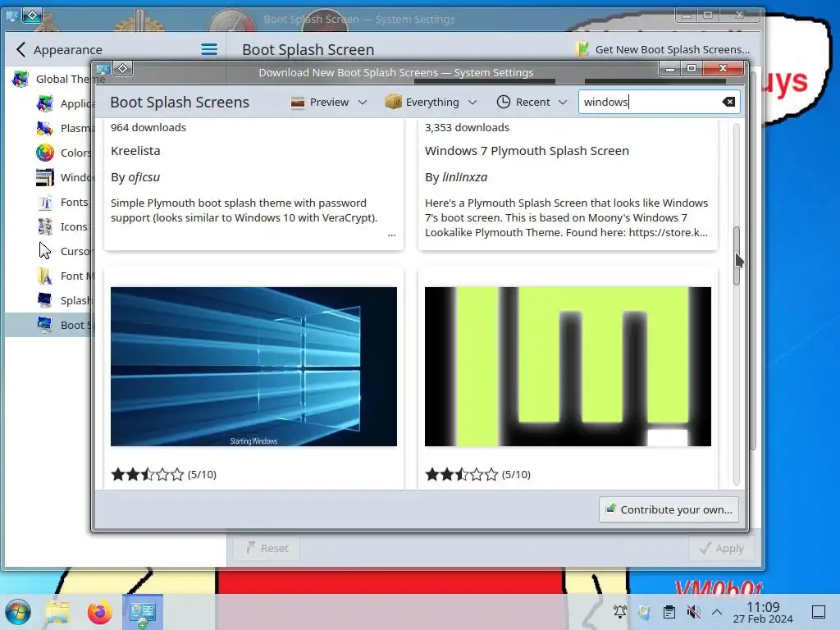Image resolution: width=840 pixels, height=630 pixels.
Task: Open the file manager in taskbar
Action: 57,612
